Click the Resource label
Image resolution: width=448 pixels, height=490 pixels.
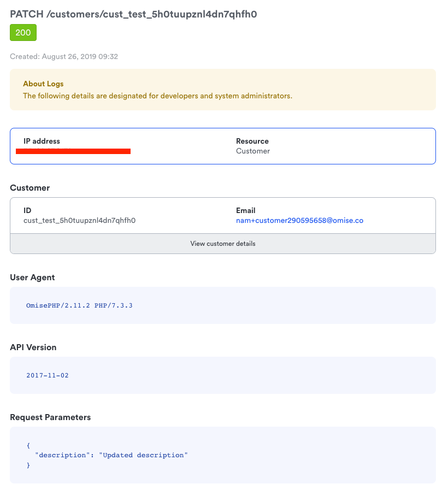(252, 141)
